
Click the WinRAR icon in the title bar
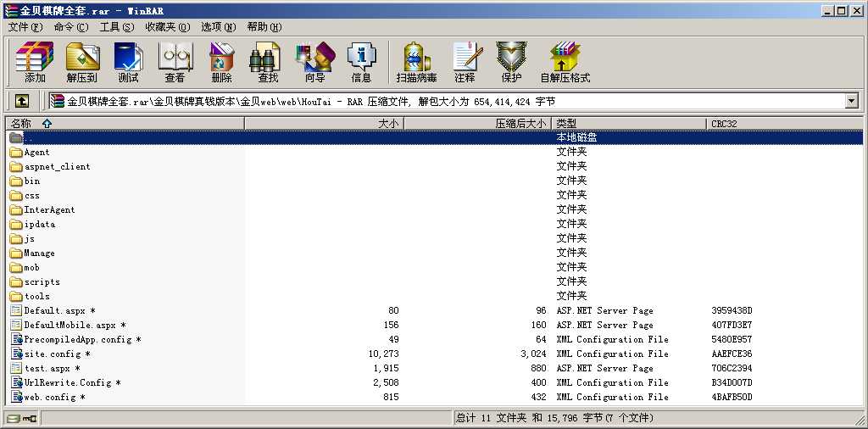11,10
